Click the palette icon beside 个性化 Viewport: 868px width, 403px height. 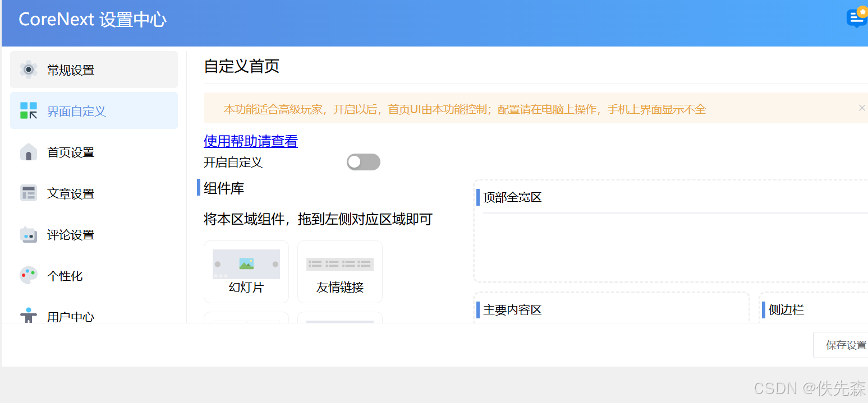coord(29,275)
